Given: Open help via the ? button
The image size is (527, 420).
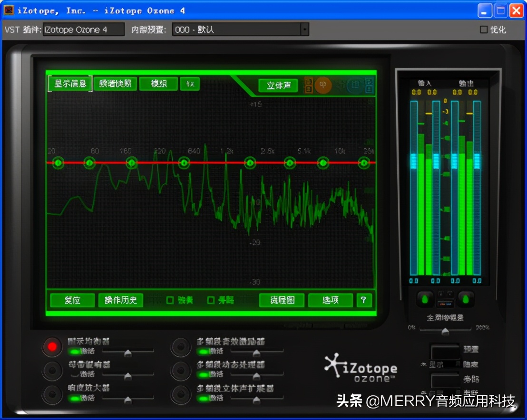Looking at the screenshot, I should [364, 300].
